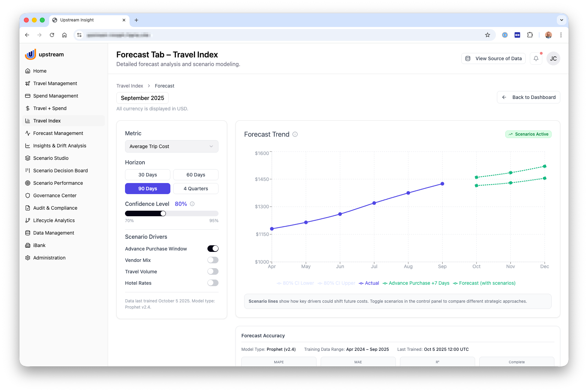Click View Source of Data button
Screen dimensions: 588x392
493,58
